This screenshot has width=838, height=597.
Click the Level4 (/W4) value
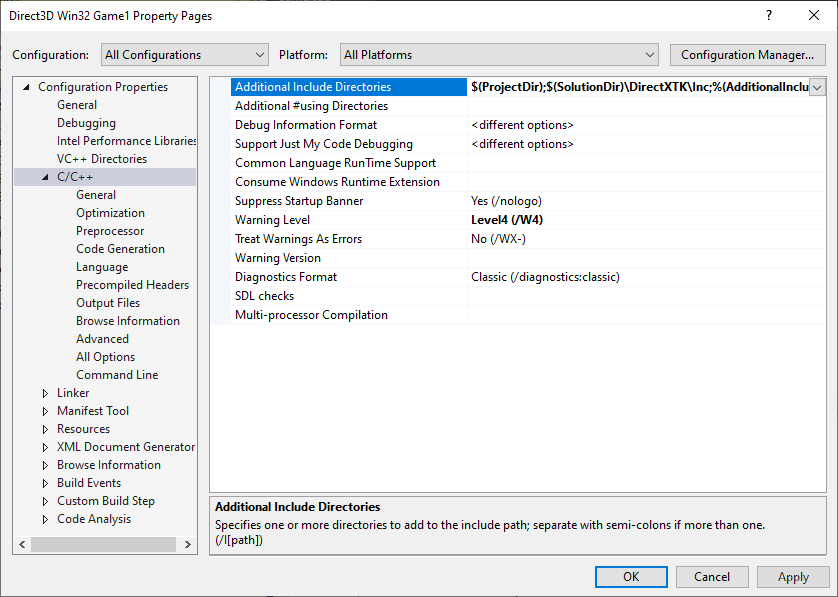click(507, 220)
